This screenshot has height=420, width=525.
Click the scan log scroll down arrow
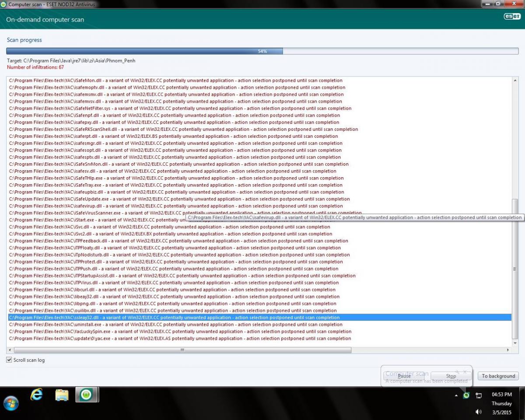pyautogui.click(x=515, y=343)
